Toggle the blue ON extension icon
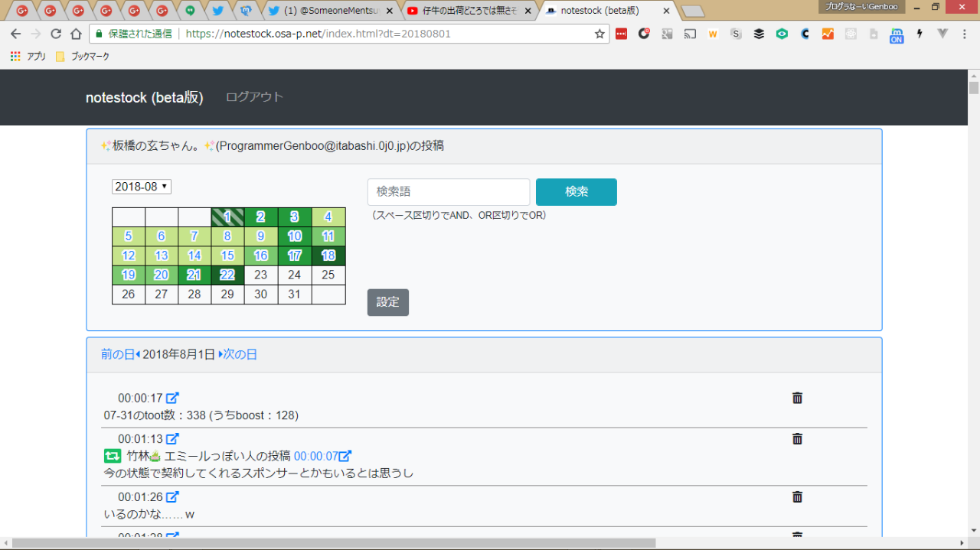 click(x=897, y=35)
